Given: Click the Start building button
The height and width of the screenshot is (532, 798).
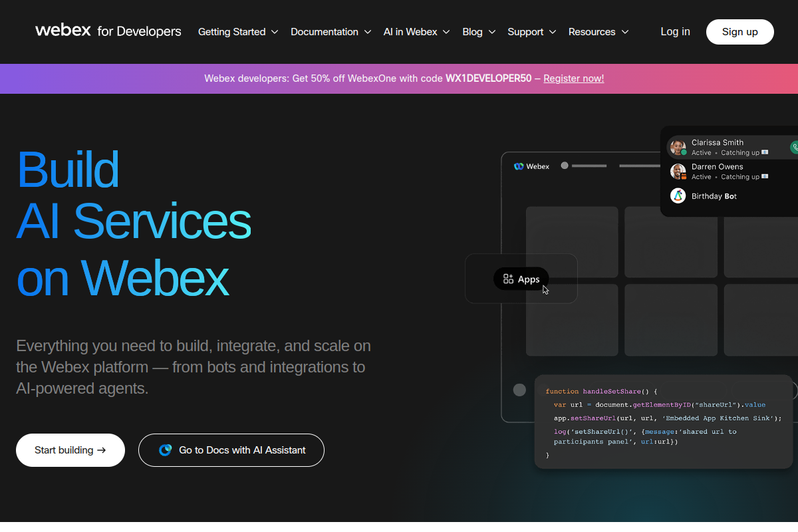Looking at the screenshot, I should (70, 450).
